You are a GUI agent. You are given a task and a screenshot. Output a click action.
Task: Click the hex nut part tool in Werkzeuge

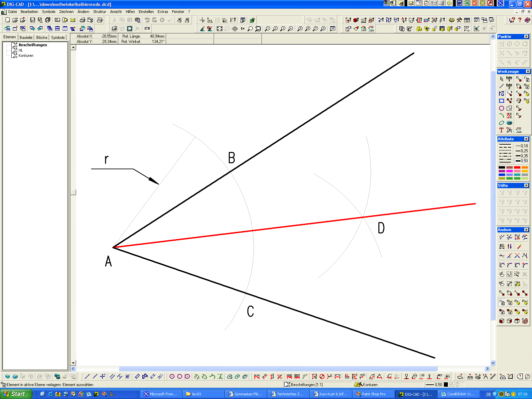(509, 123)
